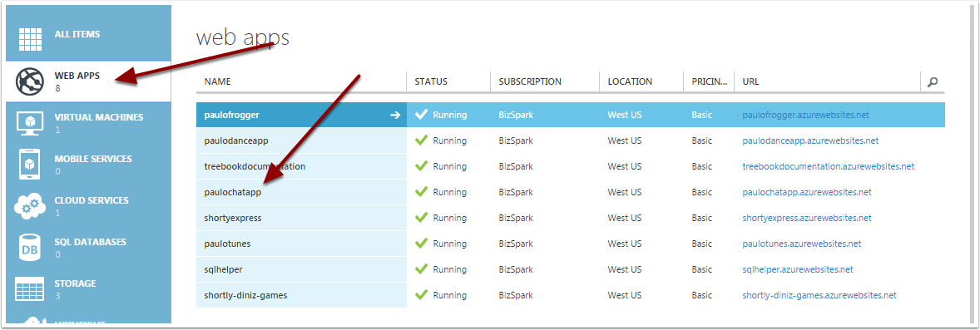Click the search magnifier in table header
980x330 pixels.
pyautogui.click(x=933, y=81)
